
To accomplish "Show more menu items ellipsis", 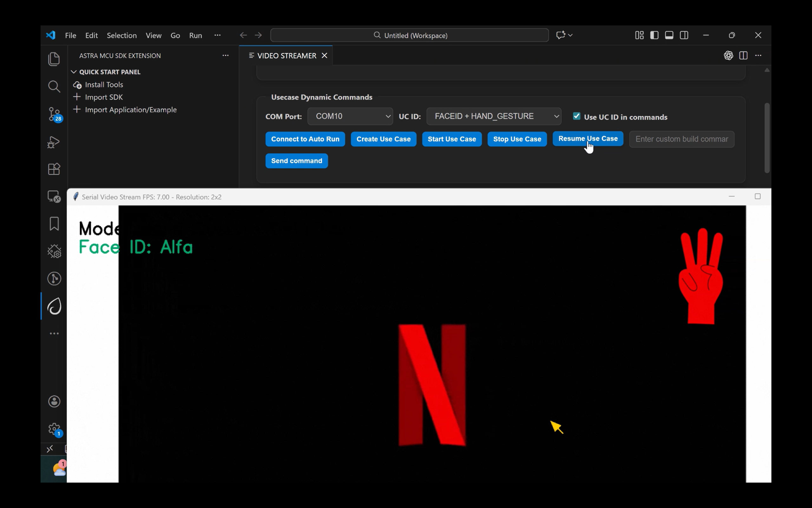I will pos(217,35).
